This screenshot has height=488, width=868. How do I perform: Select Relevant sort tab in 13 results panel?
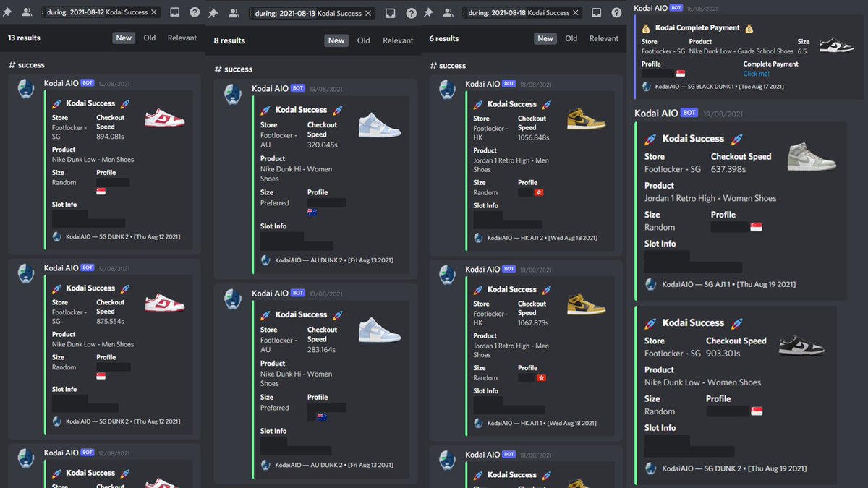182,38
